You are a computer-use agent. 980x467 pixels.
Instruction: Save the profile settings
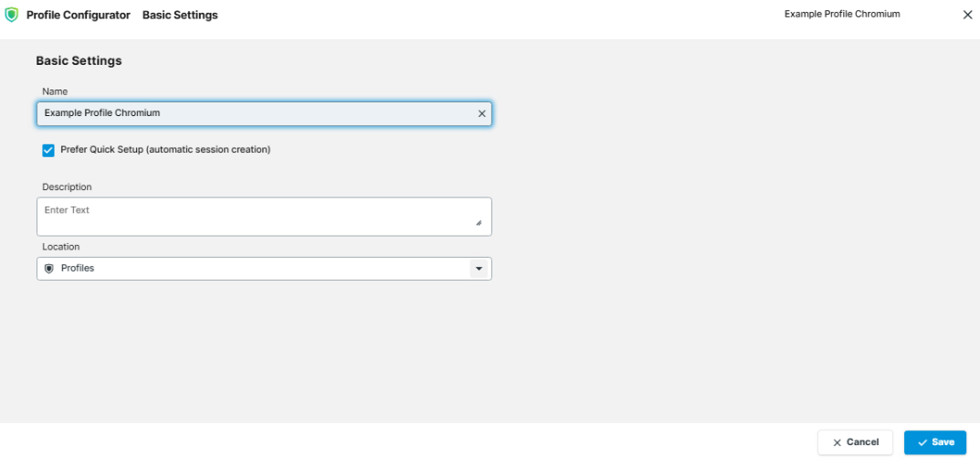pos(934,442)
